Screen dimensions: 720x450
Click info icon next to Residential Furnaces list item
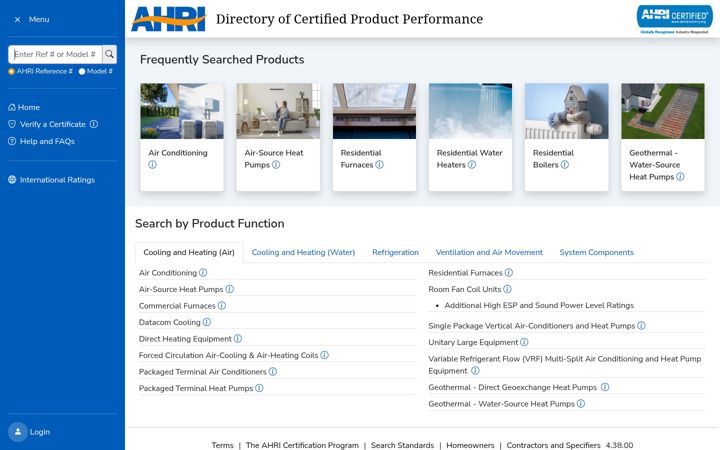pyautogui.click(x=508, y=272)
